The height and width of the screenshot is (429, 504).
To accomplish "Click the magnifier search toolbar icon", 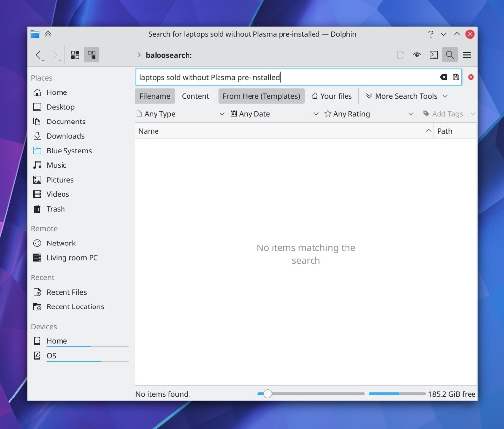I will coord(449,55).
